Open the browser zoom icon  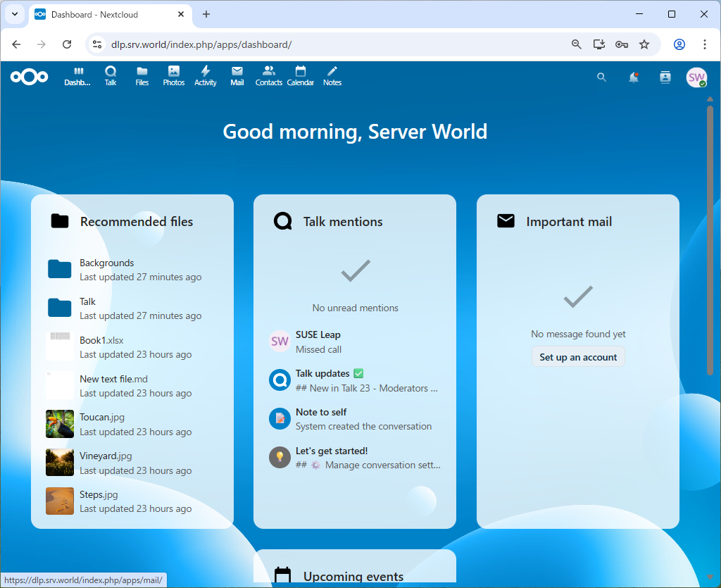576,44
